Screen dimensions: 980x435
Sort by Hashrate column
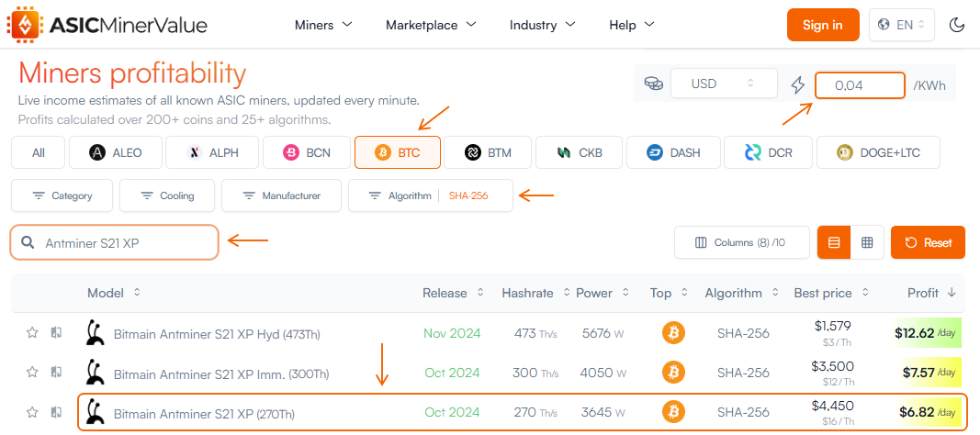point(535,293)
